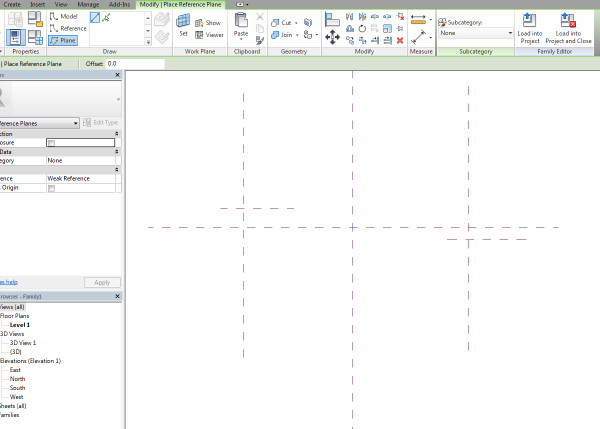Click the Apply button
This screenshot has height=429, width=600.
click(102, 282)
